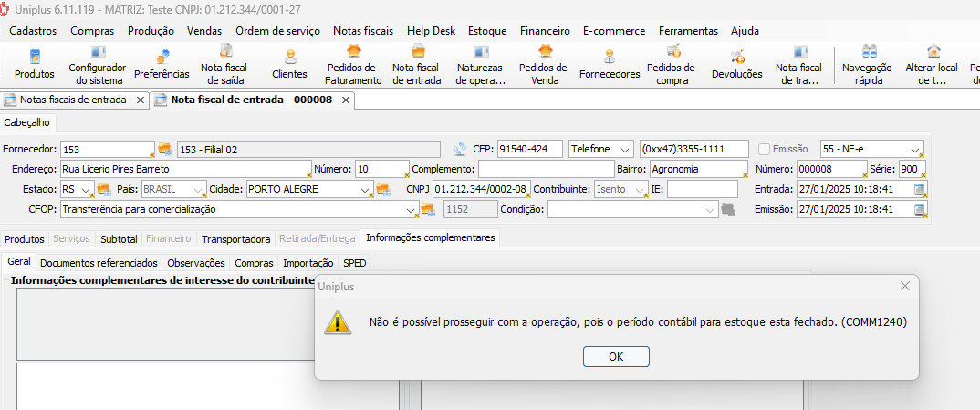This screenshot has width=980, height=410.
Task: Switch to Notas fiscais de entrada tab
Action: 73,100
